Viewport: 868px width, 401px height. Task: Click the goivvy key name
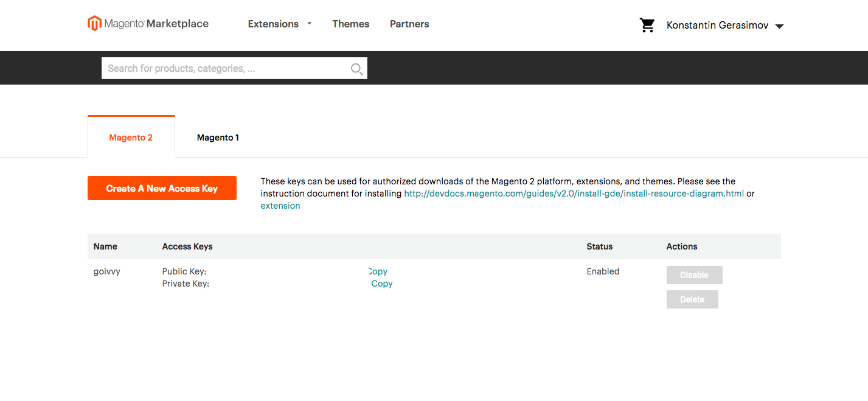107,271
